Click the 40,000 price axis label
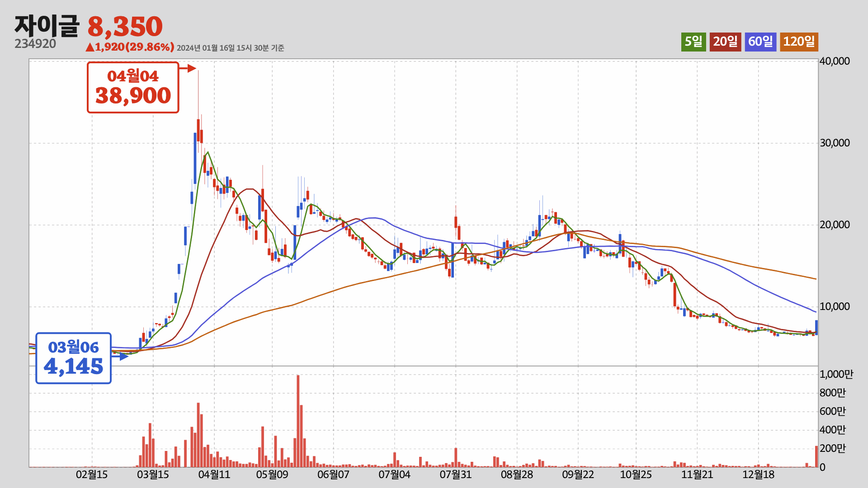This screenshot has height=488, width=868. (x=835, y=61)
